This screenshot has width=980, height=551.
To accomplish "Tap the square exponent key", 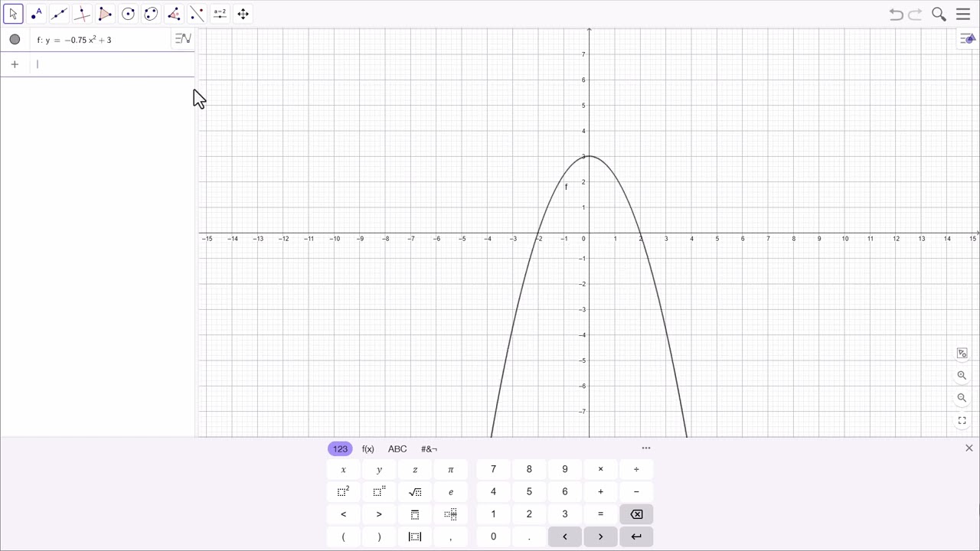I will (x=343, y=492).
